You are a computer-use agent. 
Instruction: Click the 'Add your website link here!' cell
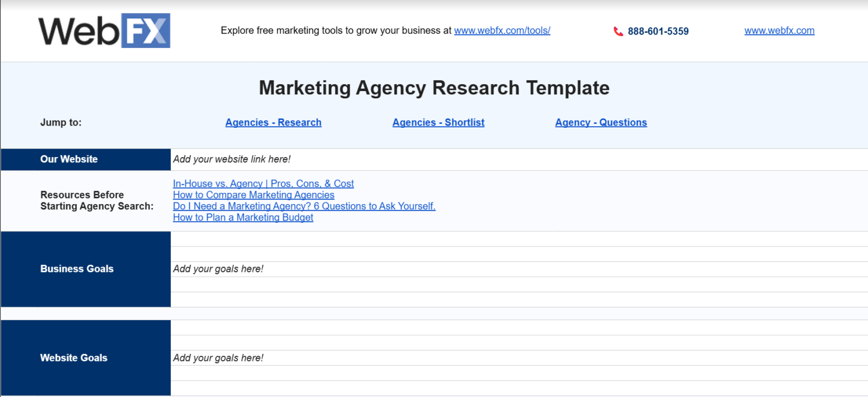[519, 159]
